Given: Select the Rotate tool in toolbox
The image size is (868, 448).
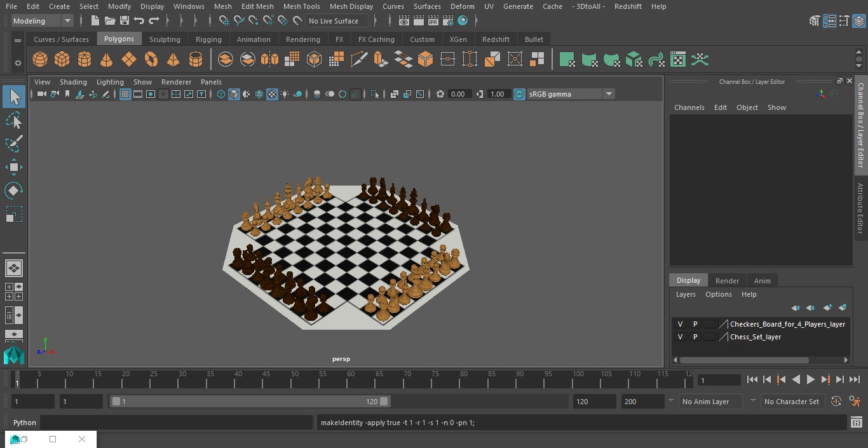Looking at the screenshot, I should 14,191.
